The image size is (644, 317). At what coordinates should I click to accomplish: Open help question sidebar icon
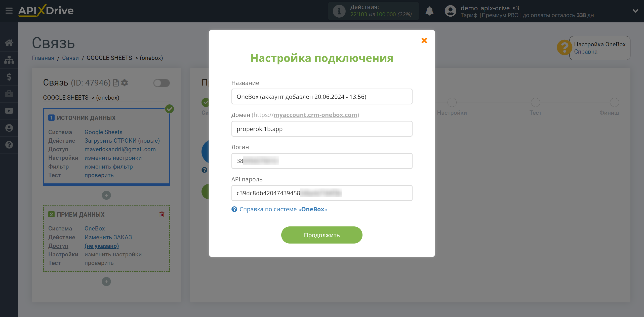tap(9, 145)
